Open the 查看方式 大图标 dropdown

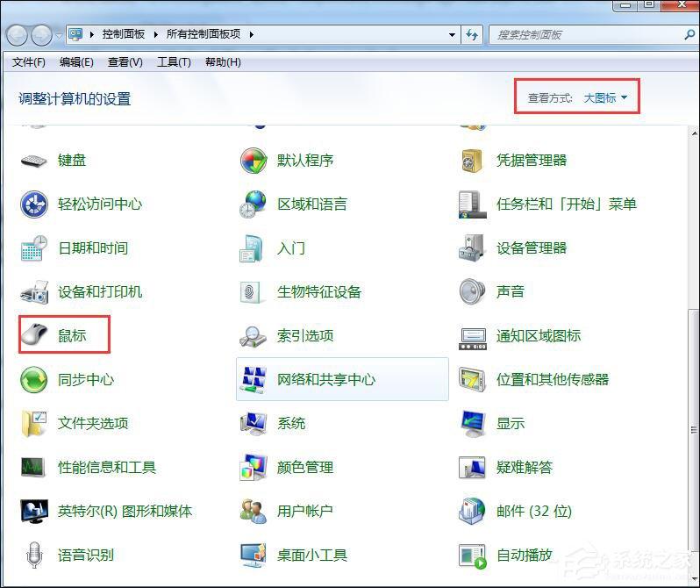(605, 97)
